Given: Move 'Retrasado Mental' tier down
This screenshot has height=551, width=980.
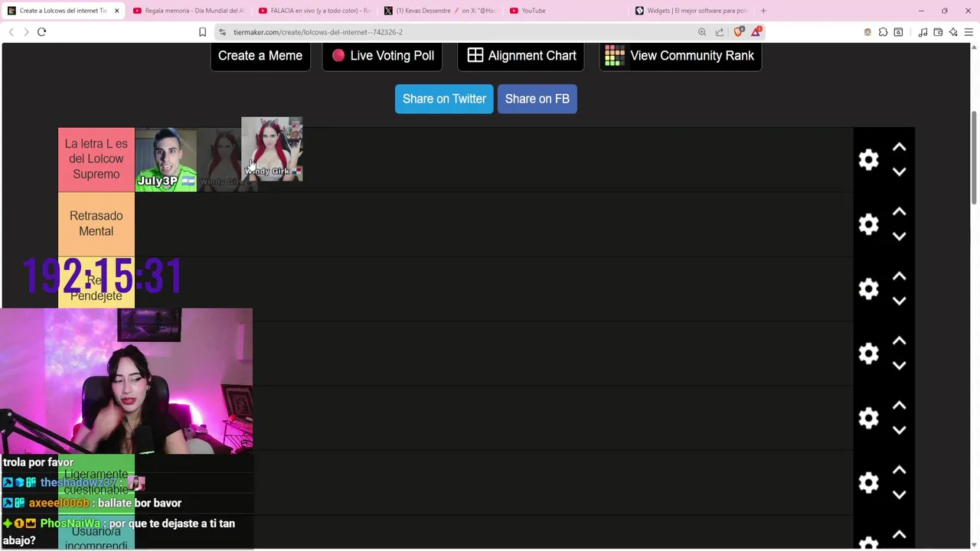Looking at the screenshot, I should 899,236.
